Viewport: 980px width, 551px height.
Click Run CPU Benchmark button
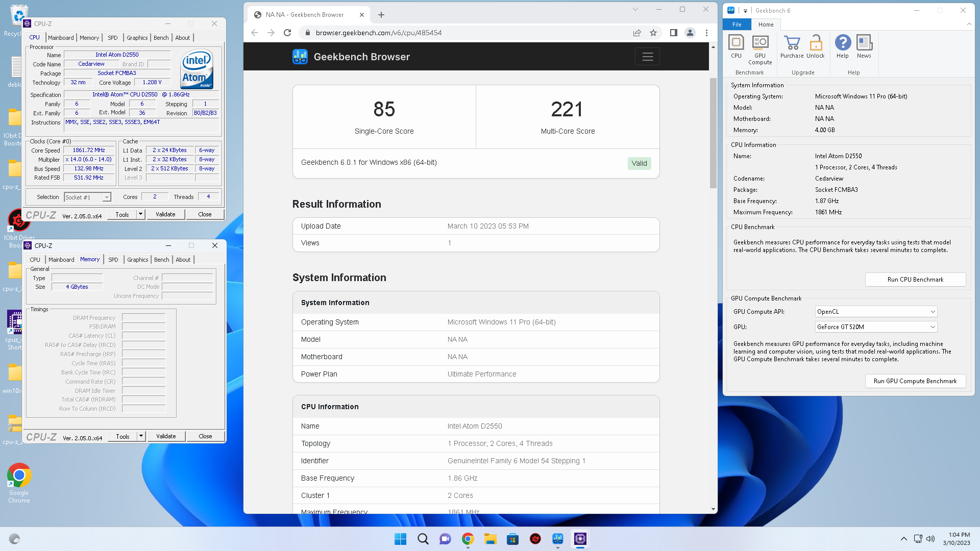click(x=915, y=280)
